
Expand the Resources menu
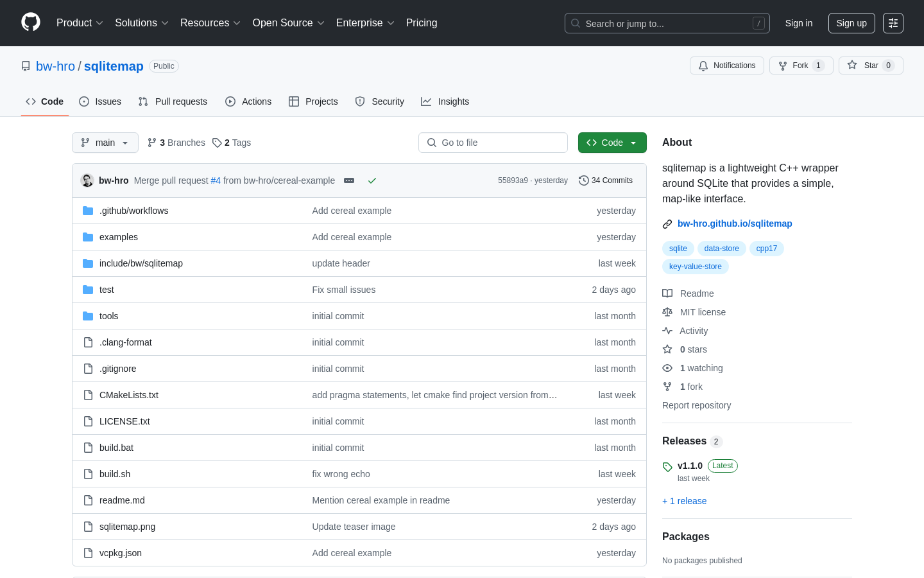click(x=210, y=23)
